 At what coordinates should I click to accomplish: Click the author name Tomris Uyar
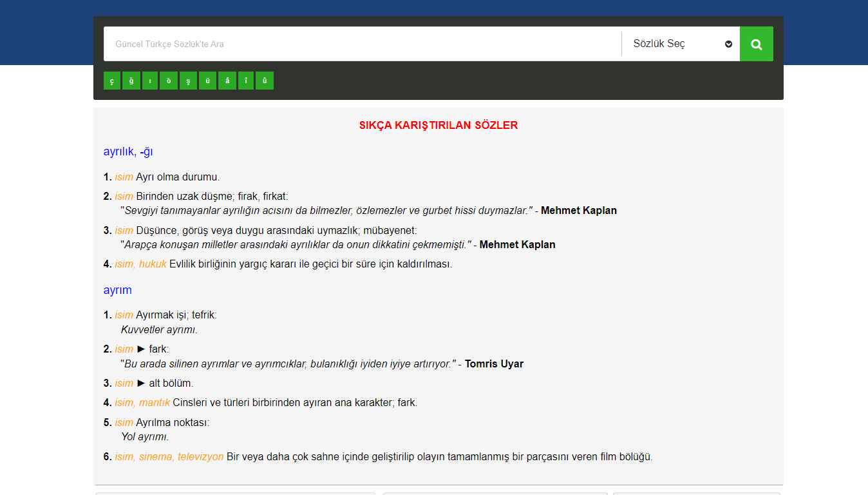[x=494, y=364]
